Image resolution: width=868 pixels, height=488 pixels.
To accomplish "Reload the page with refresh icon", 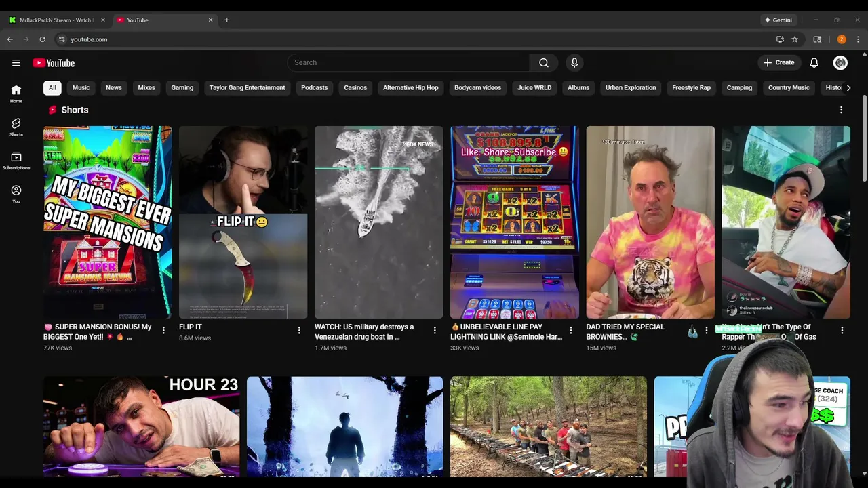I will [x=42, y=39].
